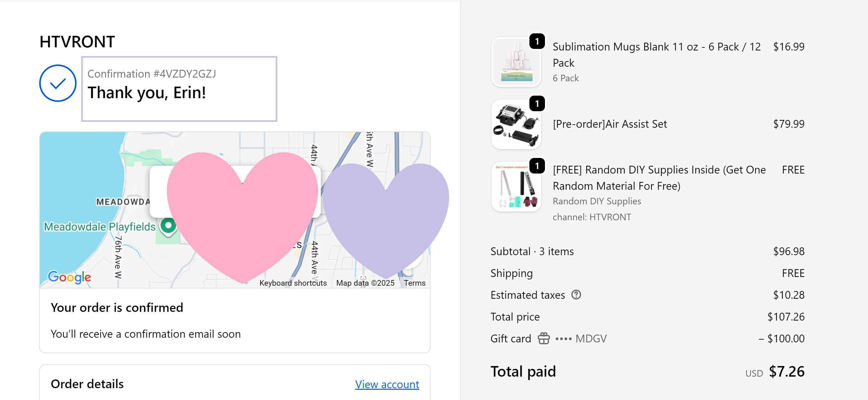Click the HTVRONT store name heading

pyautogui.click(x=77, y=42)
